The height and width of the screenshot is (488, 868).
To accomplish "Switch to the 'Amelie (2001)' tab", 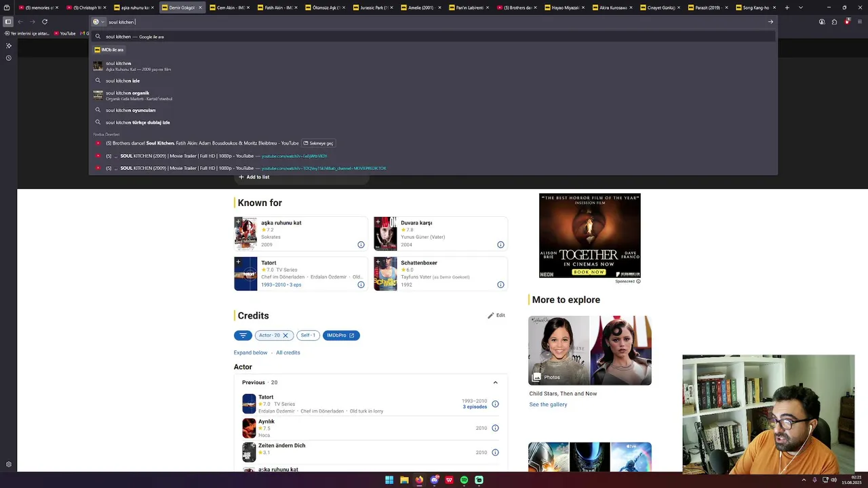I will coord(422,7).
